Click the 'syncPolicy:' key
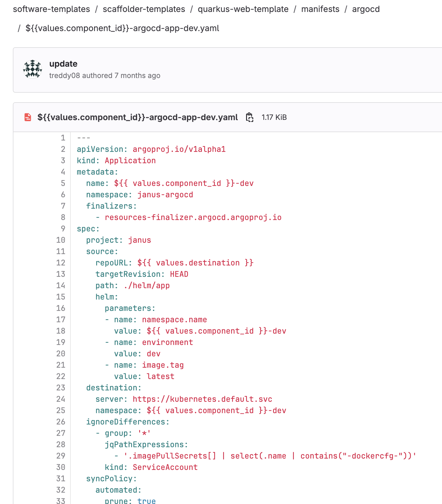Viewport: 442px width, 504px height. (x=111, y=479)
